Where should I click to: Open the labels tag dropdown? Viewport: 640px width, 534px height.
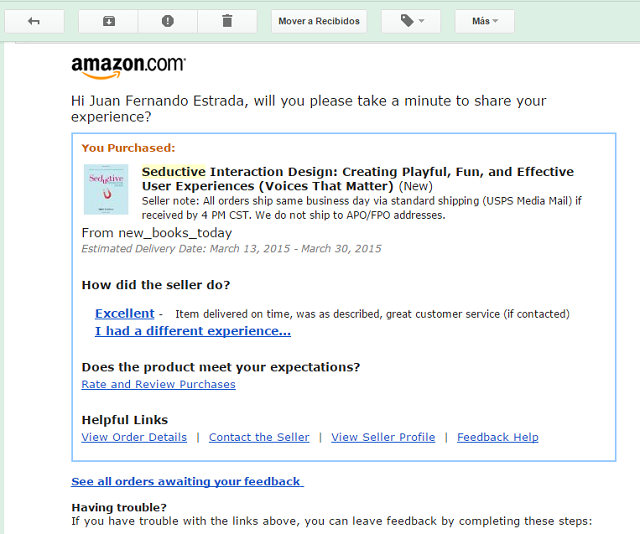(411, 21)
